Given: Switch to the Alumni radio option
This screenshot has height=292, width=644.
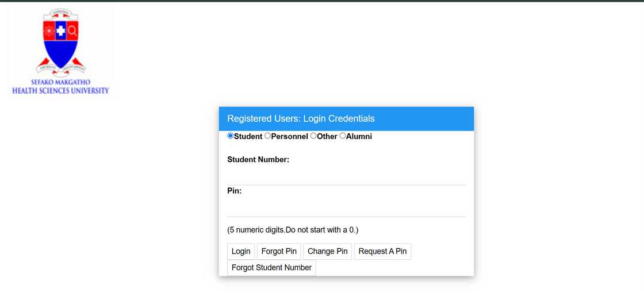Looking at the screenshot, I should point(343,136).
